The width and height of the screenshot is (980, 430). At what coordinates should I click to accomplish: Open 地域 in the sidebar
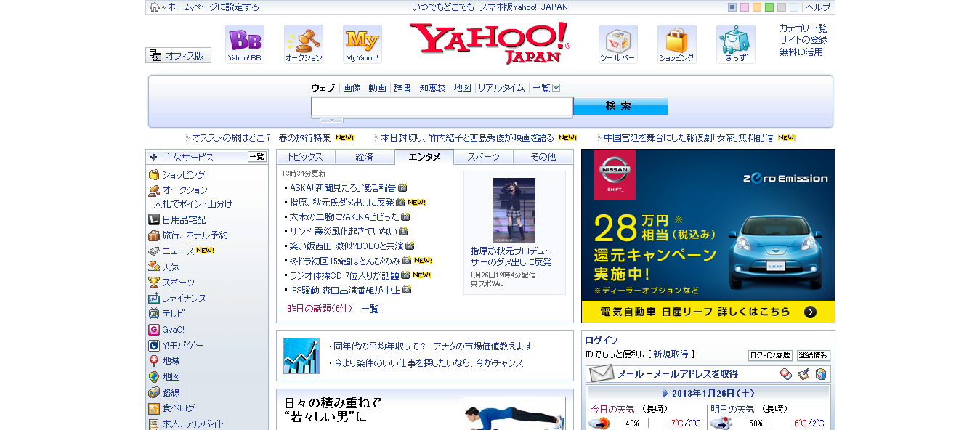[171, 361]
